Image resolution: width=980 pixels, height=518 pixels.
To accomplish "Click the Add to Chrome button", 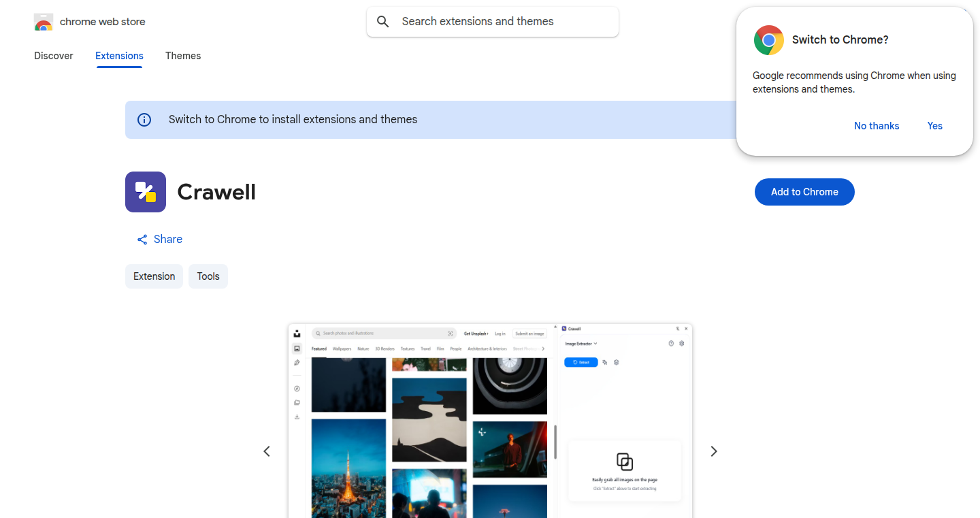I will coord(804,192).
